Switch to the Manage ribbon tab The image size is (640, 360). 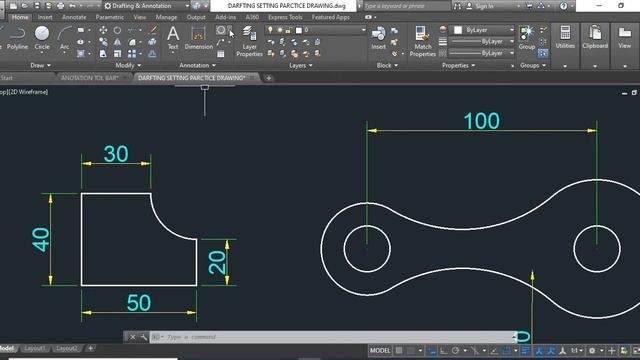(x=166, y=17)
